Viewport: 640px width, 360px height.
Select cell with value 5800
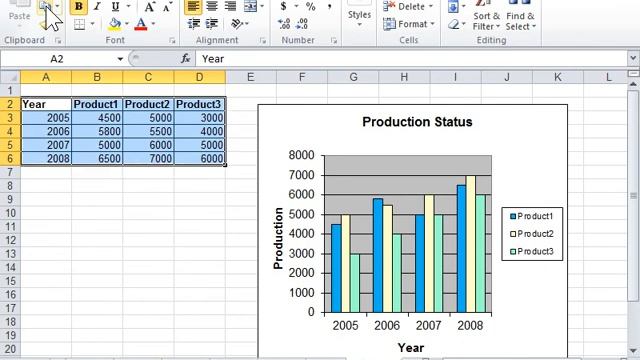click(x=97, y=131)
